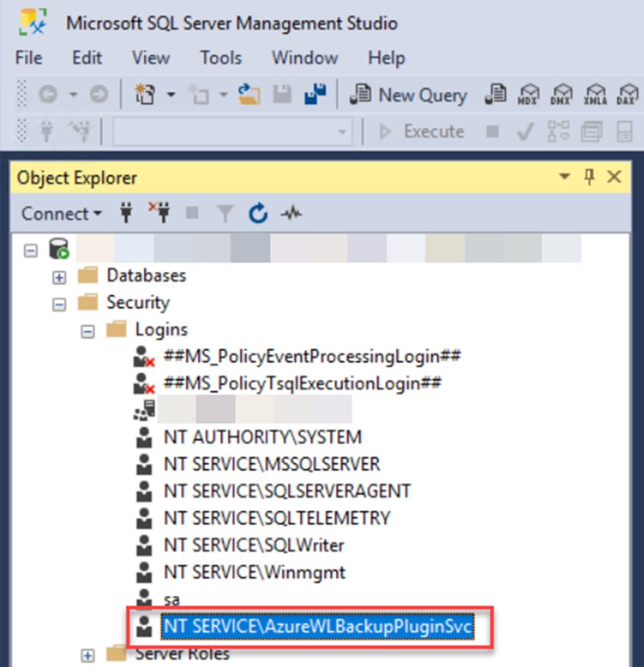Click the XMLA query icon

click(595, 95)
